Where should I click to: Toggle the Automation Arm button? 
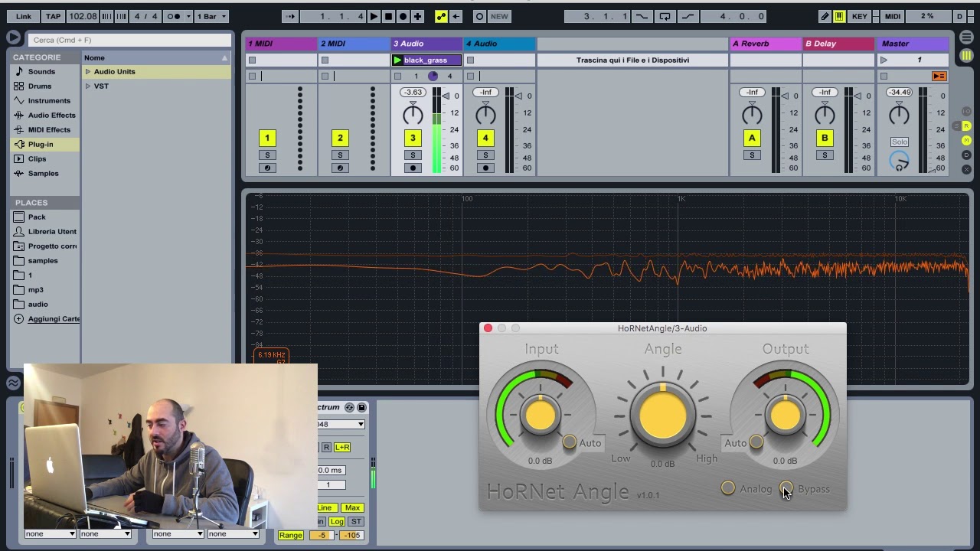point(441,16)
